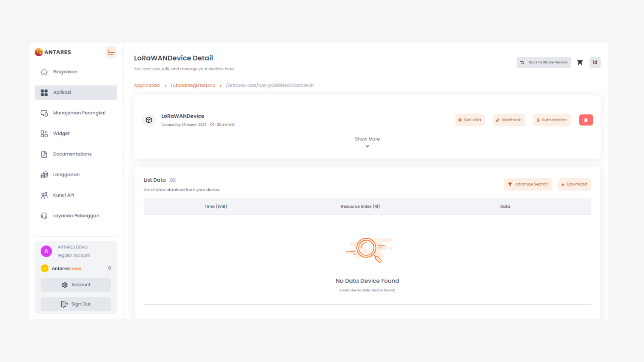Click the Time (WIB) column header

216,206
